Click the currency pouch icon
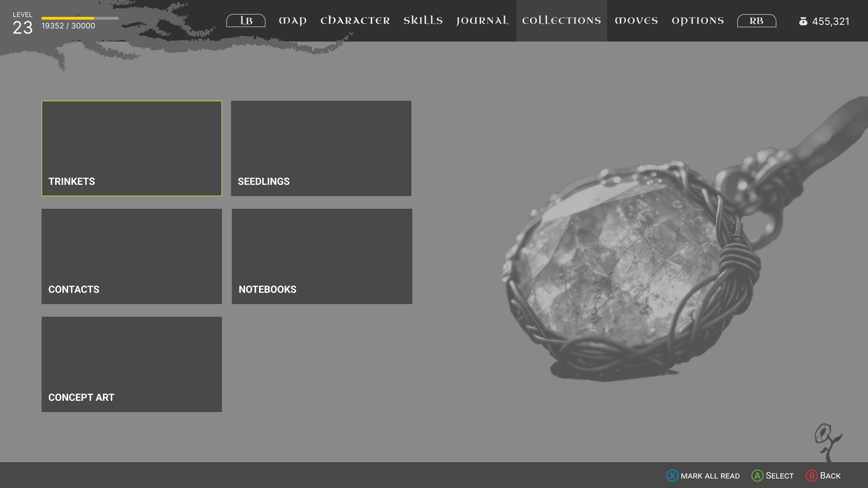868x488 pixels. pos(803,21)
